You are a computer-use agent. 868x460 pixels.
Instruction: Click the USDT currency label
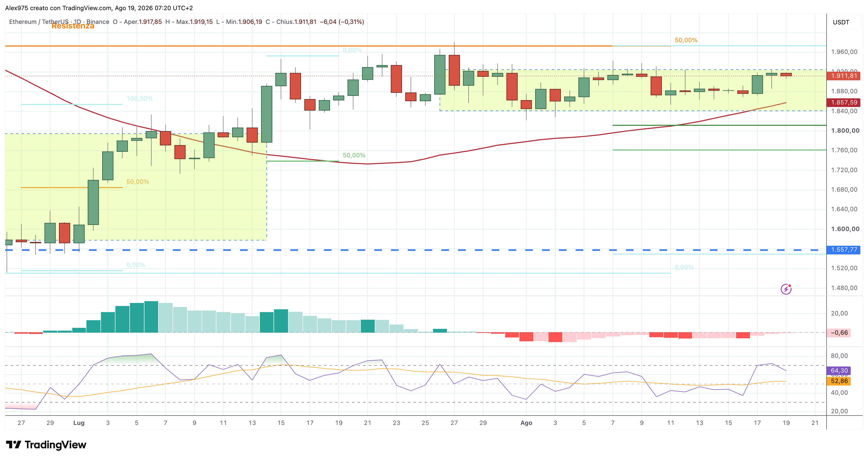click(x=841, y=22)
